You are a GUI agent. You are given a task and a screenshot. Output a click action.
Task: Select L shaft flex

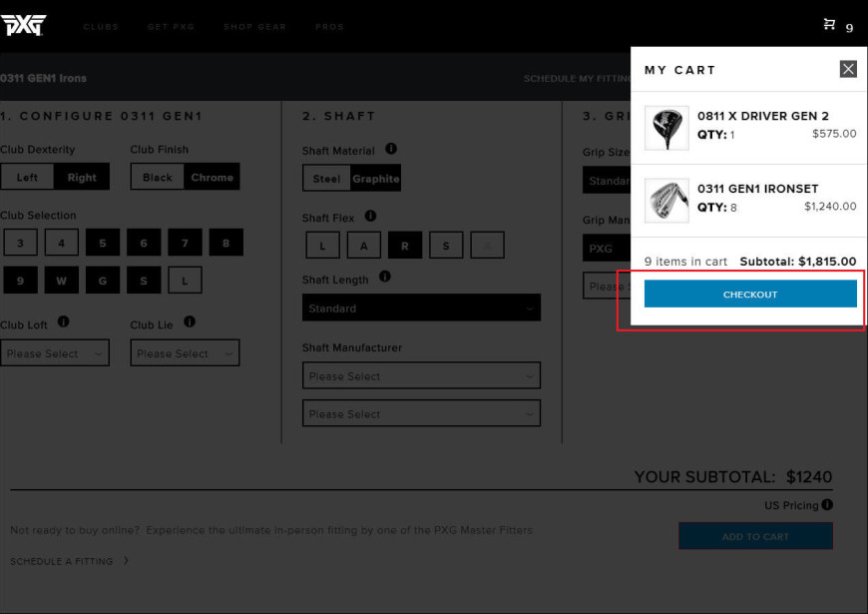[x=322, y=246]
